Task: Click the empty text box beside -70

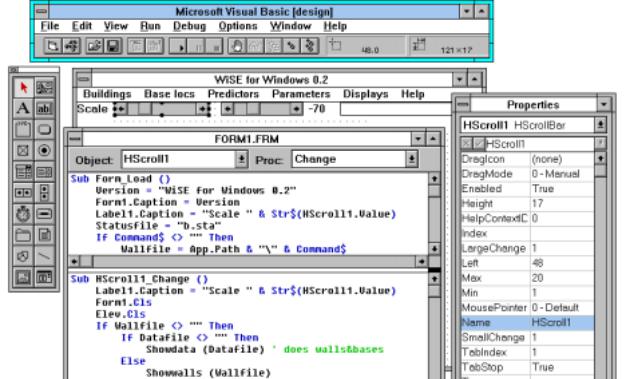Action: click(x=396, y=109)
